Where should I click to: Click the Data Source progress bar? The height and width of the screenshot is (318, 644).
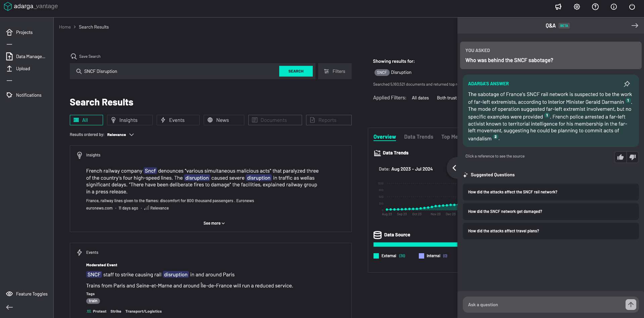(x=415, y=244)
